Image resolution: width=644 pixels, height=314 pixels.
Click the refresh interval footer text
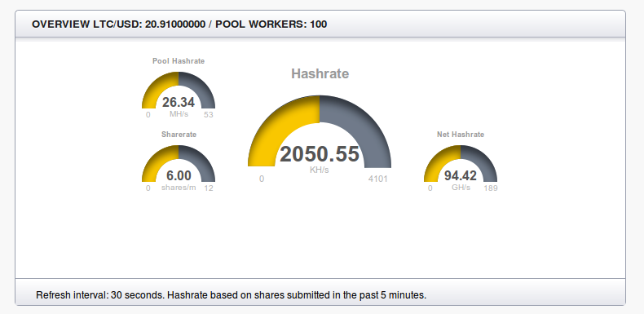tap(232, 295)
